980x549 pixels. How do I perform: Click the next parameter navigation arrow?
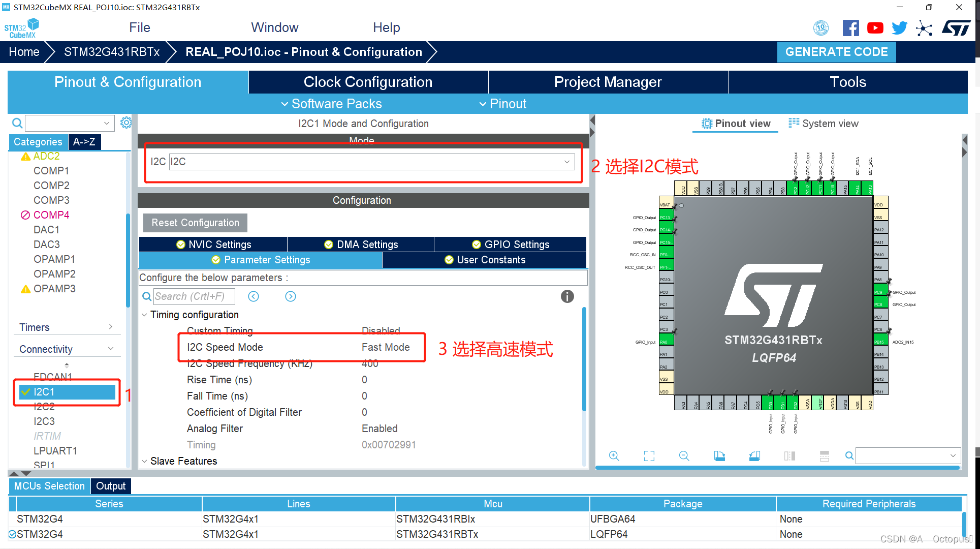[290, 296]
